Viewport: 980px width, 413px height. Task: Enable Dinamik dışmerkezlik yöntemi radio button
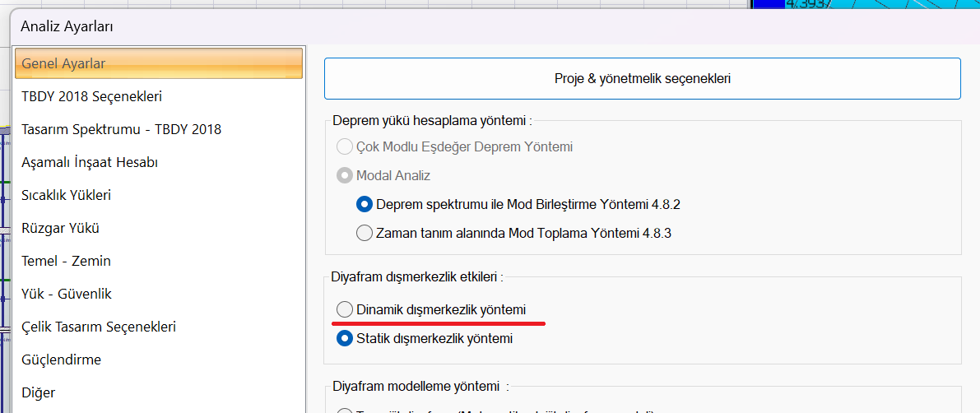[345, 309]
